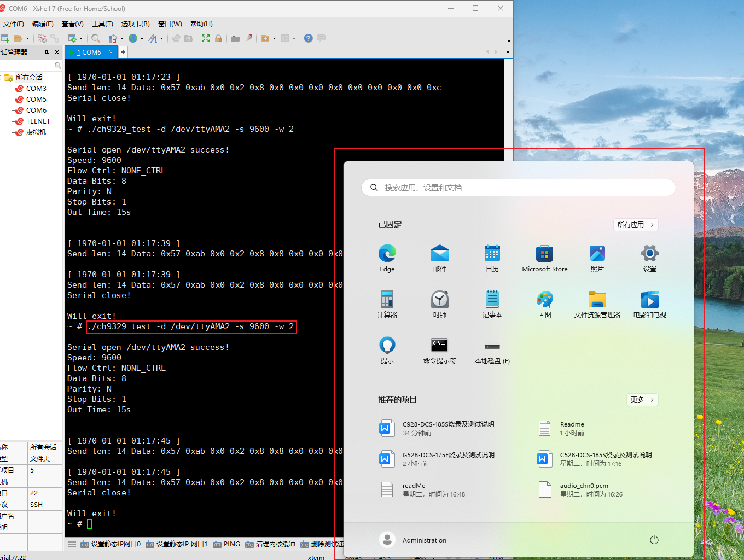The image size is (744, 560).
Task: Expand the color scheme dropdown arrow
Action: click(x=122, y=38)
